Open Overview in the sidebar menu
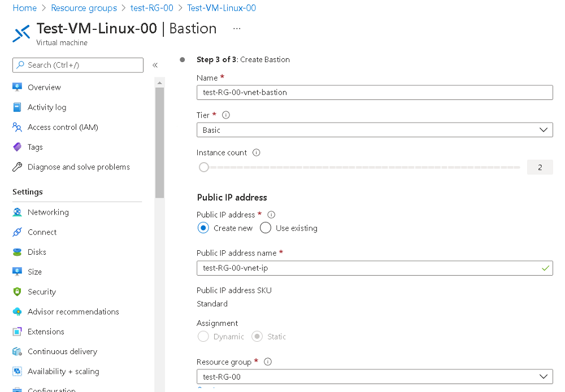The image size is (565, 392). (44, 87)
